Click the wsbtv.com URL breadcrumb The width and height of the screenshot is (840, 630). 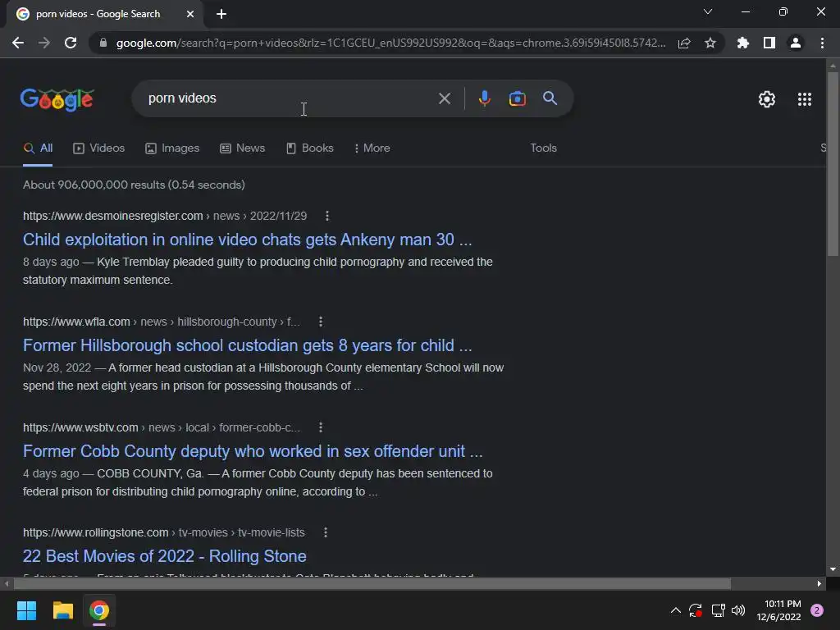162,427
